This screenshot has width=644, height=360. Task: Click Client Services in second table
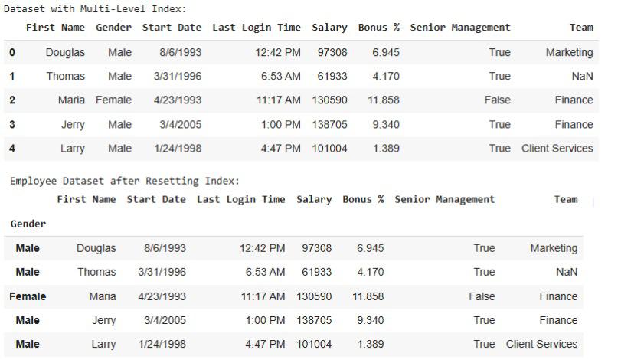click(541, 345)
